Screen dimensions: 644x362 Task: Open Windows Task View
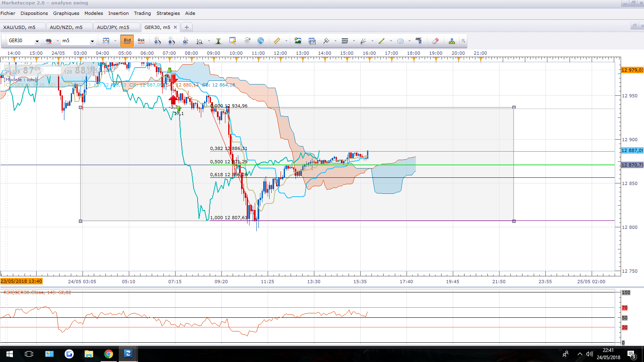pyautogui.click(x=29, y=354)
